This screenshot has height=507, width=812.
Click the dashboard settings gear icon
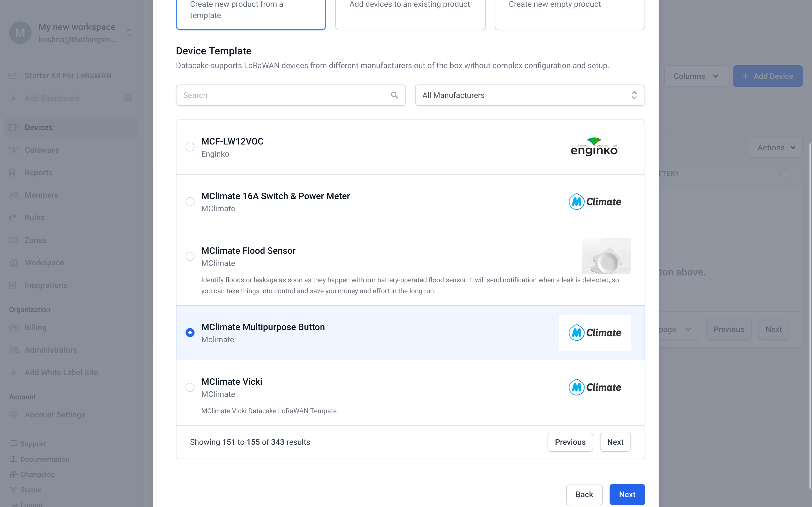click(128, 98)
